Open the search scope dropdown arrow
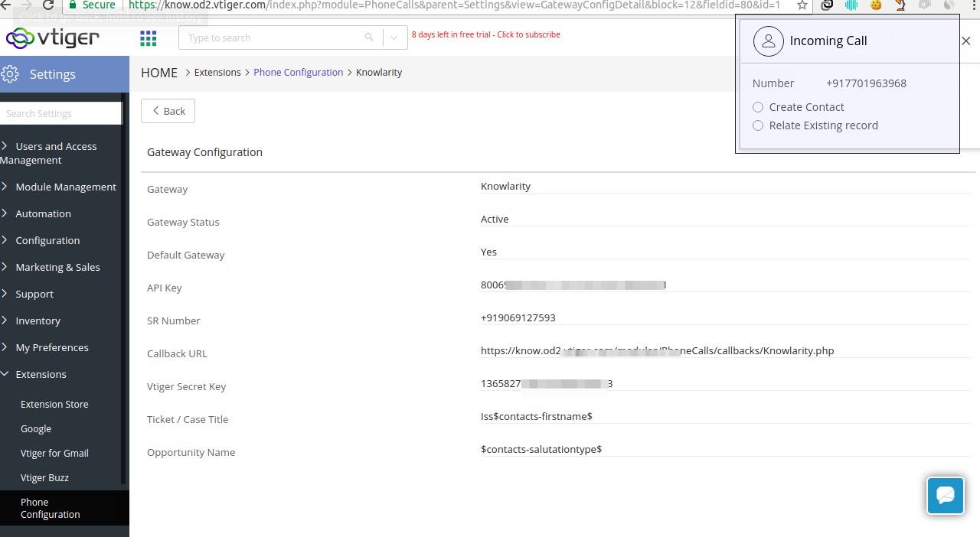980x537 pixels. 394,37
